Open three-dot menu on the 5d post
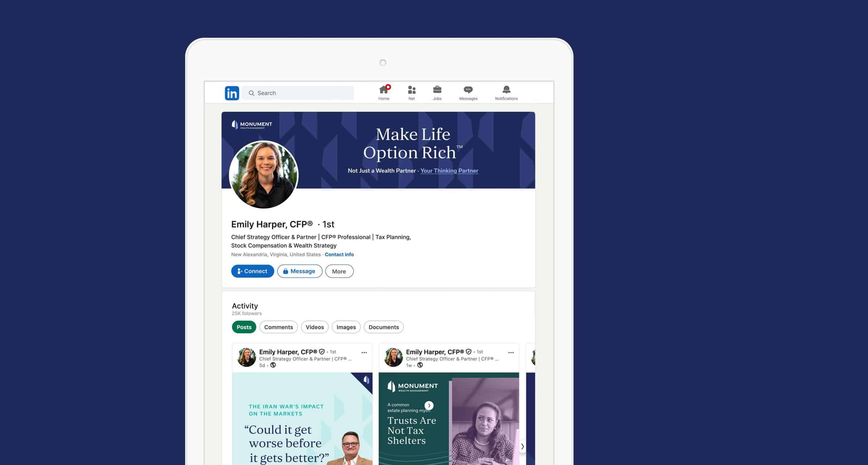Screen dimensions: 868x465 [x=364, y=352]
